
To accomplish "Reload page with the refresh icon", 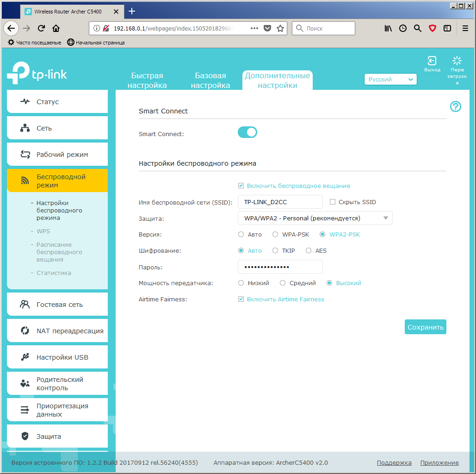I will pyautogui.click(x=41, y=28).
